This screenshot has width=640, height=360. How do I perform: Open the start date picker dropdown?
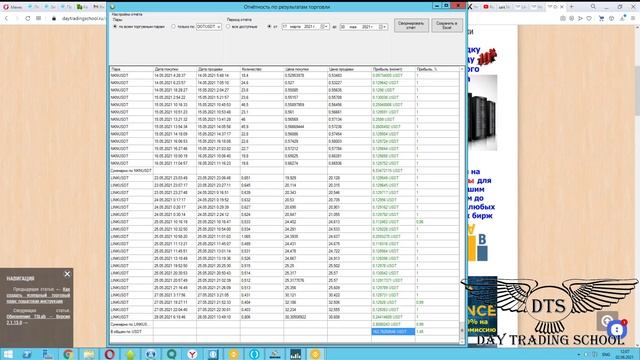(325, 27)
